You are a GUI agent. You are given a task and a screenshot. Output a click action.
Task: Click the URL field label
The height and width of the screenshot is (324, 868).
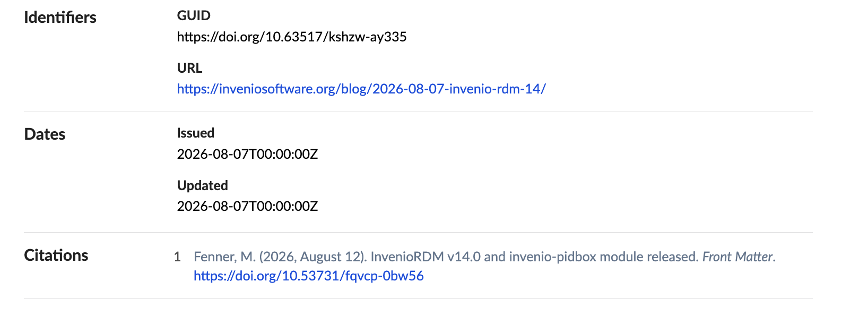click(x=189, y=68)
